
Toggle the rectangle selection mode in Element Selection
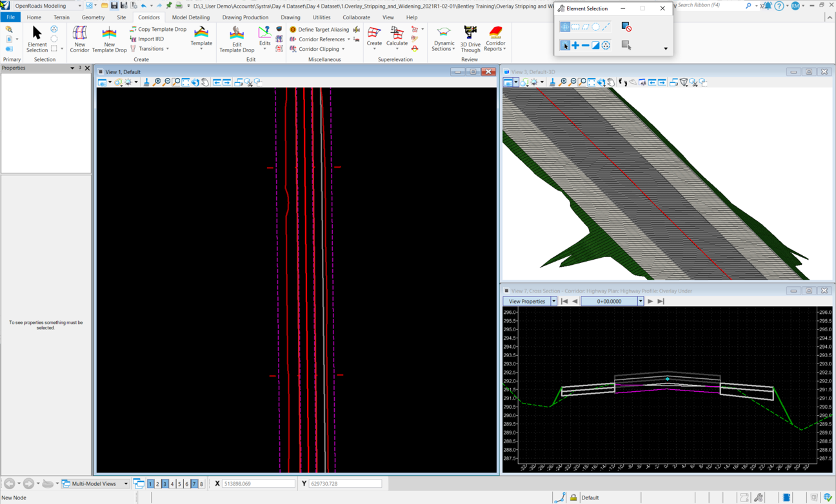coord(575,26)
